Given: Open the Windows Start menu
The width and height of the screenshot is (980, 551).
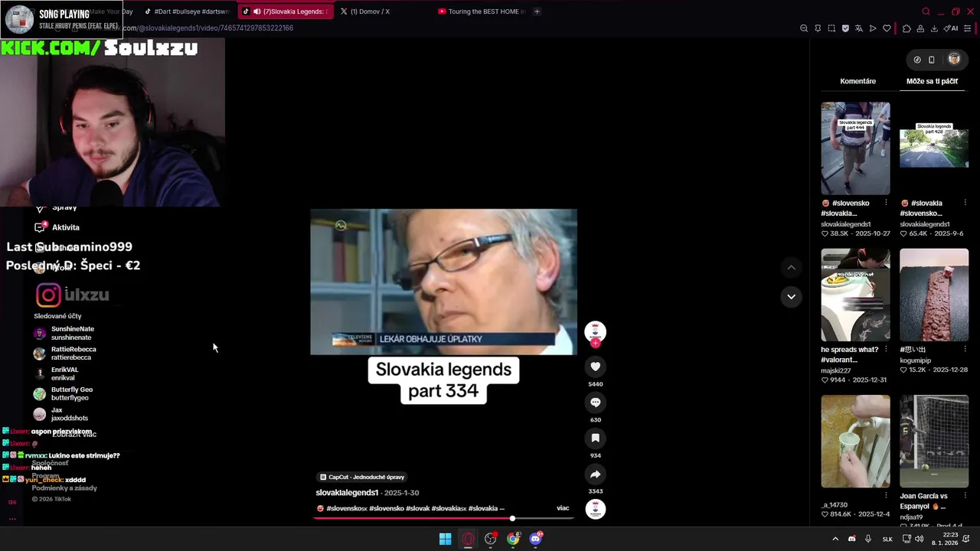Looking at the screenshot, I should 445,539.
